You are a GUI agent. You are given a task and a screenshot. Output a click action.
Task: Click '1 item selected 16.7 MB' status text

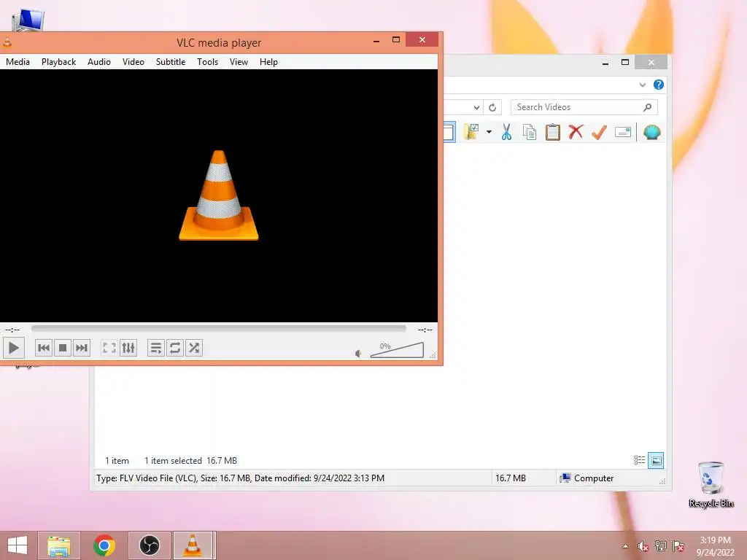click(190, 461)
